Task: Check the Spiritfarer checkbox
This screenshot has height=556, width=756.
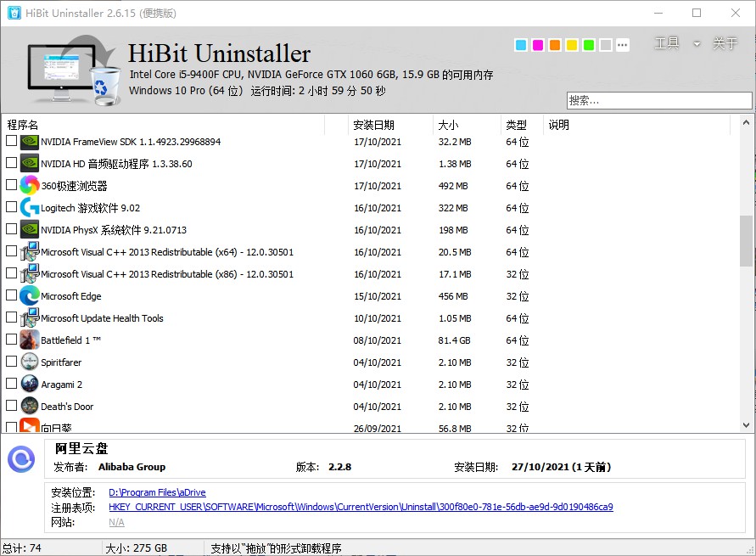Action: click(x=12, y=361)
